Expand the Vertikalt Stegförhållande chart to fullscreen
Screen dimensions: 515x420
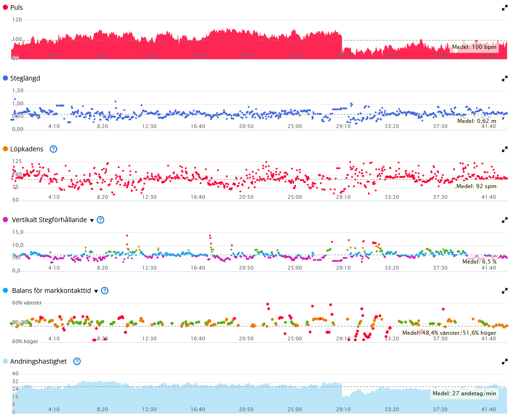504,220
